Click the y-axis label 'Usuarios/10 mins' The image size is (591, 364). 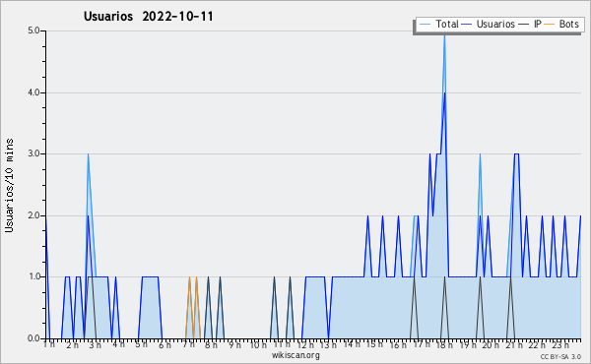pyautogui.click(x=9, y=185)
